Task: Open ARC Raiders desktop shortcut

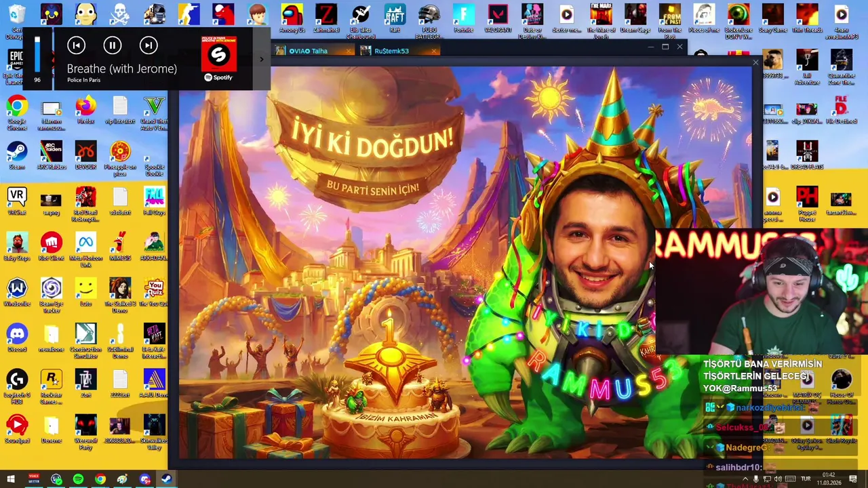Action: coord(51,156)
